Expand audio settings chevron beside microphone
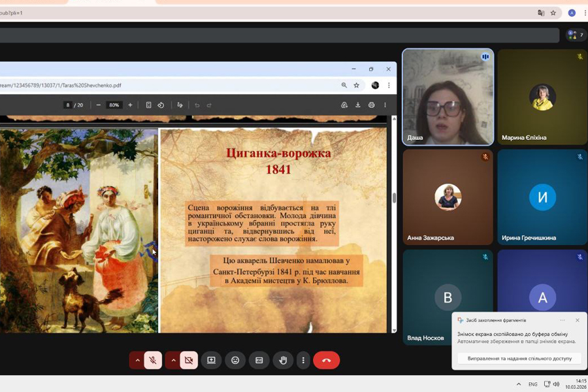588x392 pixels. coord(137,360)
